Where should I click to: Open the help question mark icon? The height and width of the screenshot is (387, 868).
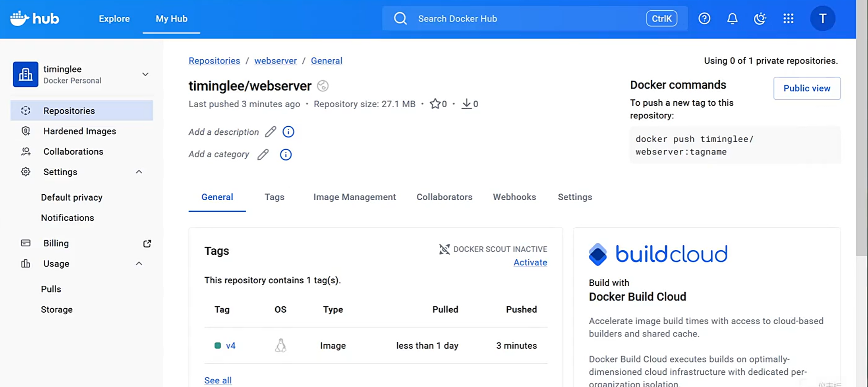tap(704, 18)
